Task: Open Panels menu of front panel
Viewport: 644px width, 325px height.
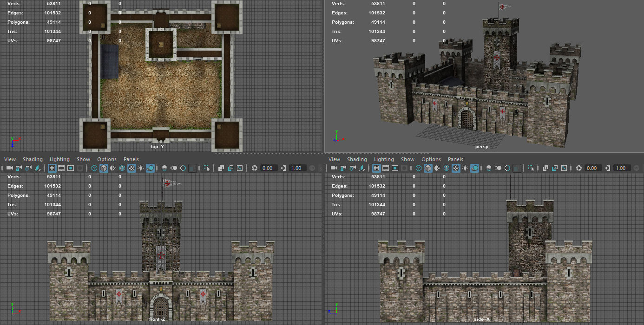Action: pyautogui.click(x=131, y=159)
